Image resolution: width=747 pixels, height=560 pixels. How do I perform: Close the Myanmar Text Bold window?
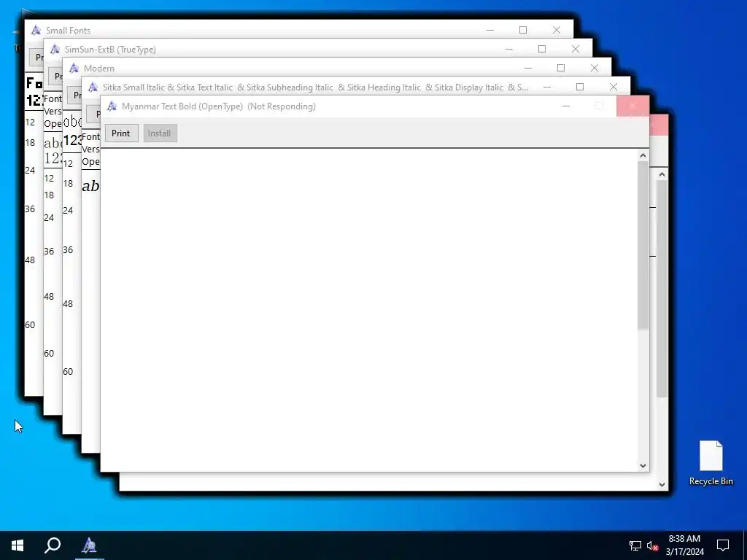point(632,106)
